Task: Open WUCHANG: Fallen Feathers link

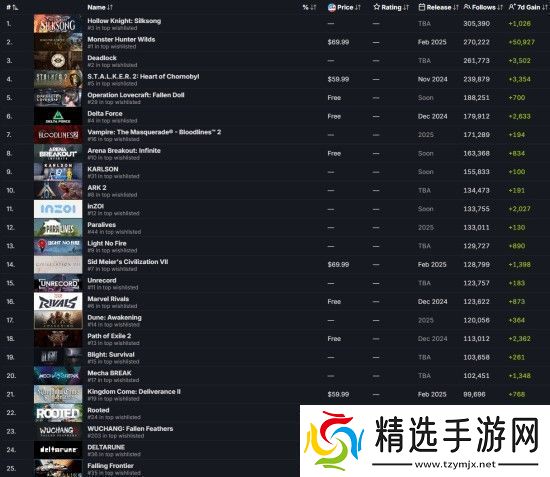Action: (130, 429)
